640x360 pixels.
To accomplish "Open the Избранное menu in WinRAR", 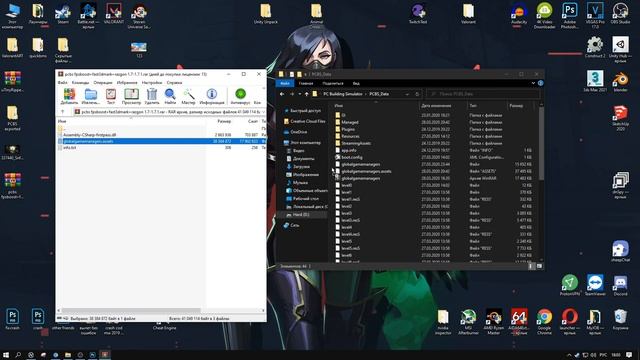I will click(127, 82).
